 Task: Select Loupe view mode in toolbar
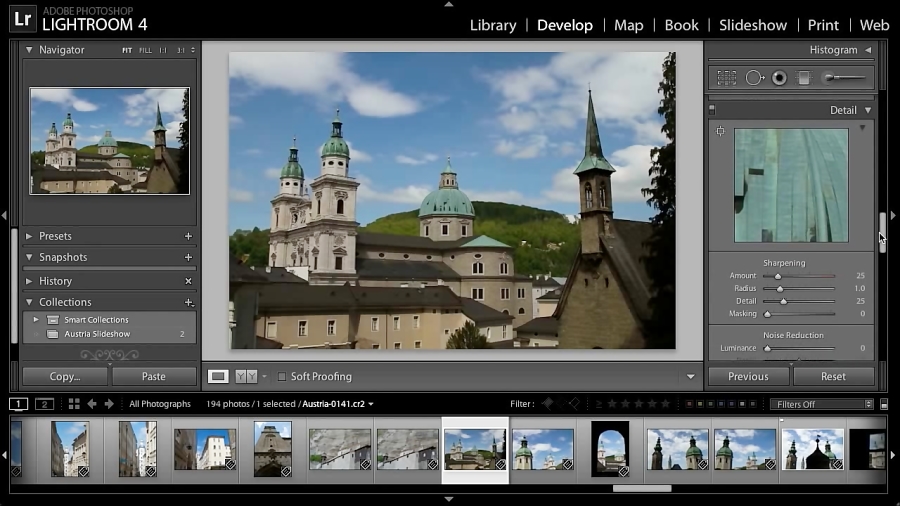tap(218, 376)
